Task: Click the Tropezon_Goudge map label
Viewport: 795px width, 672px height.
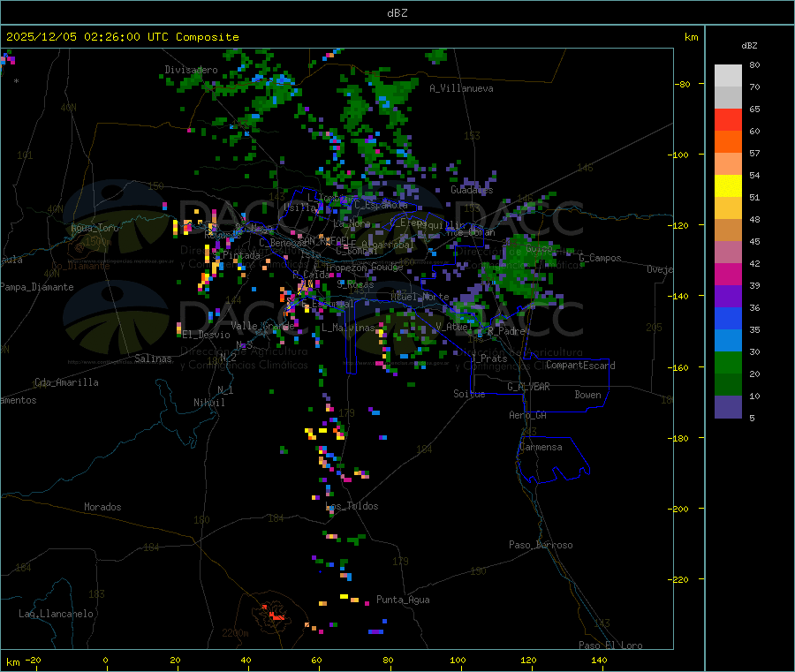Action: pos(364,267)
